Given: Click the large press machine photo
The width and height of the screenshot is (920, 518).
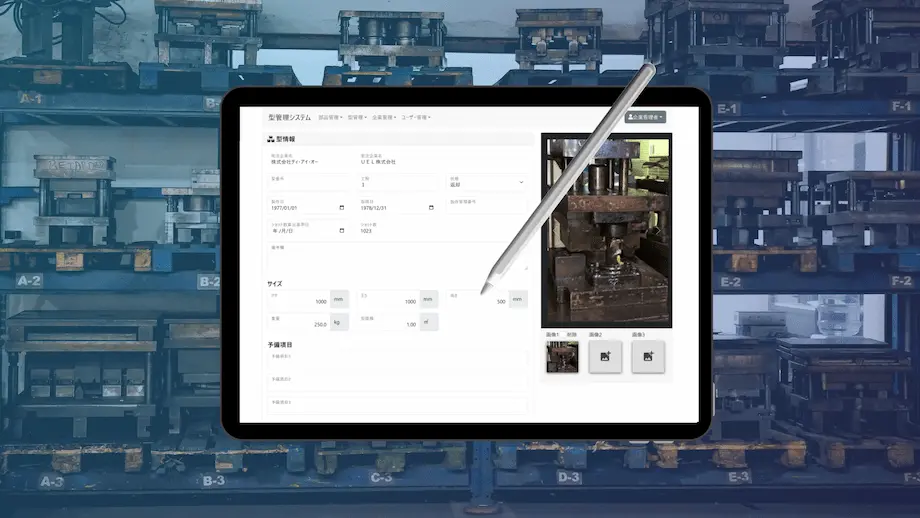Looking at the screenshot, I should click(606, 229).
